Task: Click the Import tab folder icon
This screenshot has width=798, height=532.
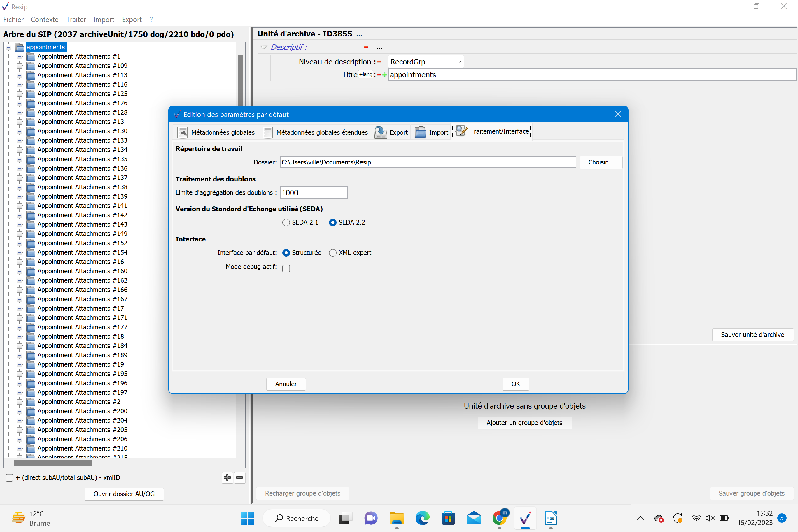Action: (420, 132)
